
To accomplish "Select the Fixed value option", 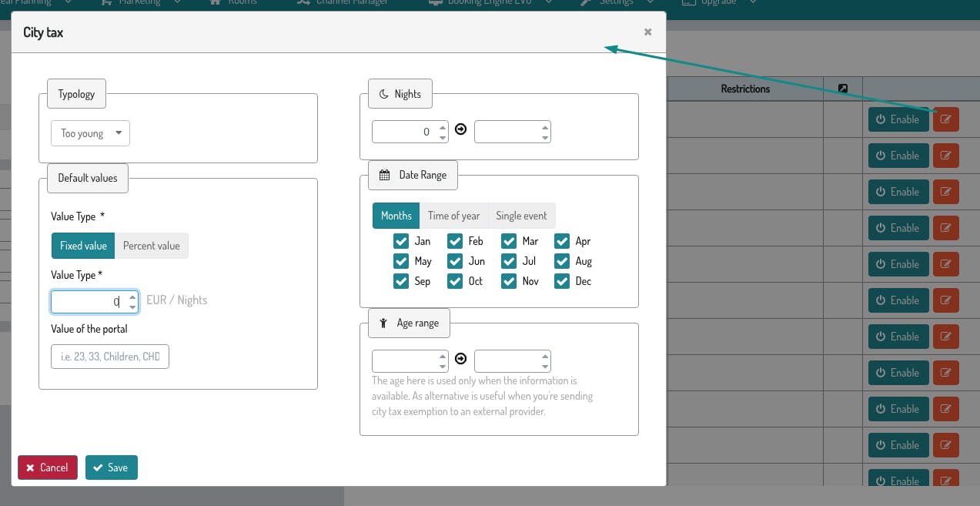I will tap(83, 246).
